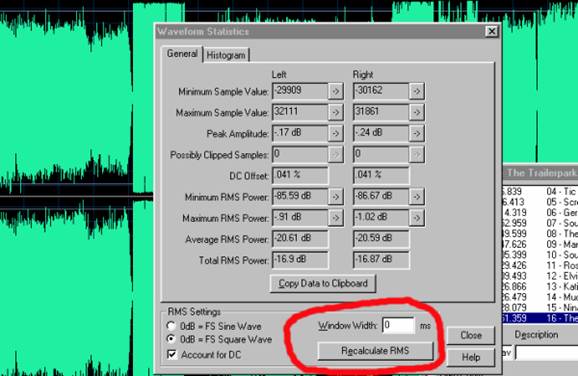Select 0dB = FS Square Wave option
Screen dimensions: 578x376
pyautogui.click(x=171, y=338)
